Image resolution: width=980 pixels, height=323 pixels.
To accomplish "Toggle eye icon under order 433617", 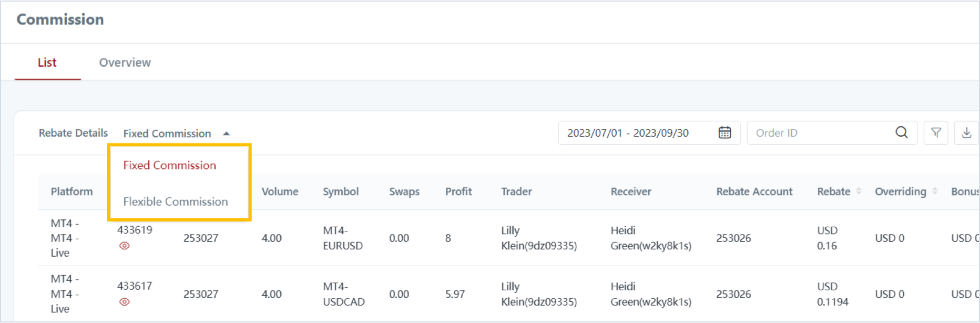I will [x=124, y=302].
